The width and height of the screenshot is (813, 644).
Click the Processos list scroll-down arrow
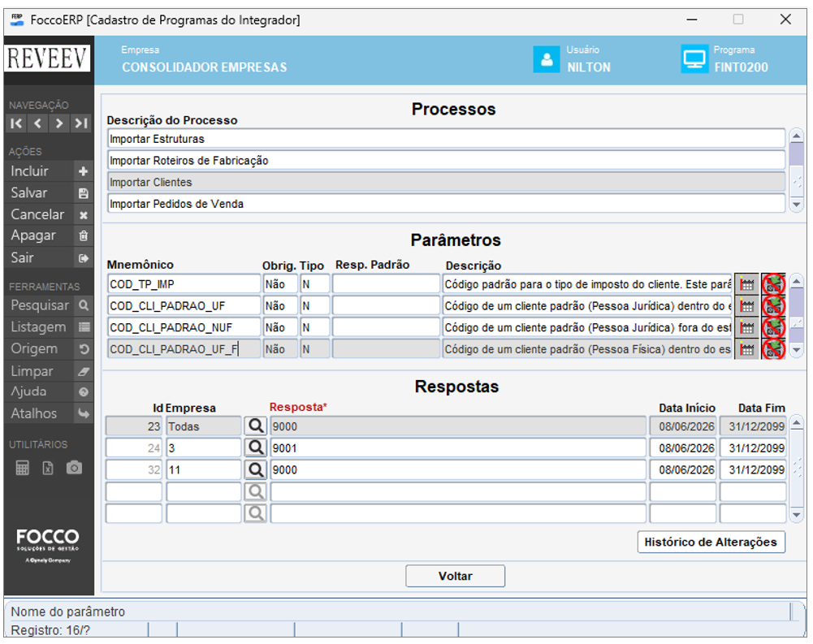point(797,205)
